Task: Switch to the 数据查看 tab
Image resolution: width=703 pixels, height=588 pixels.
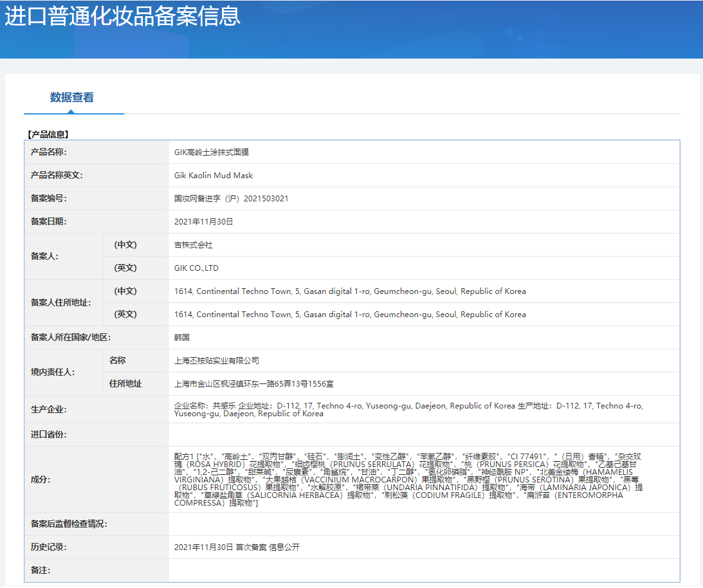Action: pos(72,98)
